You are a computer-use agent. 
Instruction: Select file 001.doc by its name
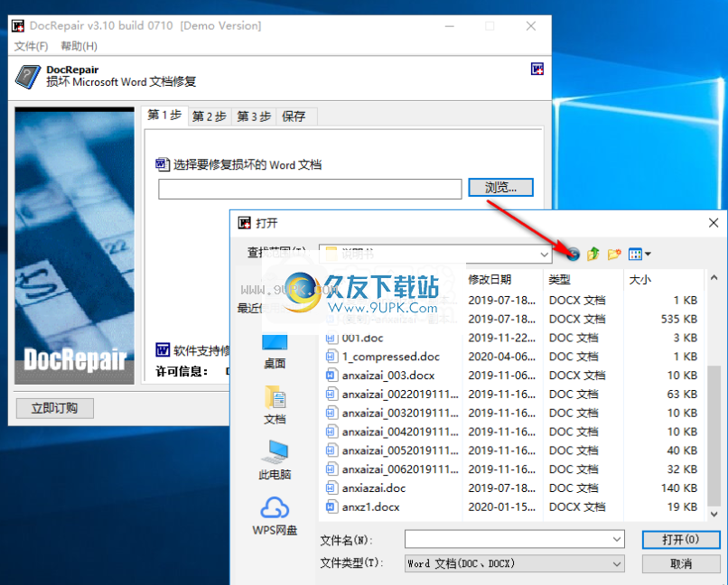coord(362,338)
